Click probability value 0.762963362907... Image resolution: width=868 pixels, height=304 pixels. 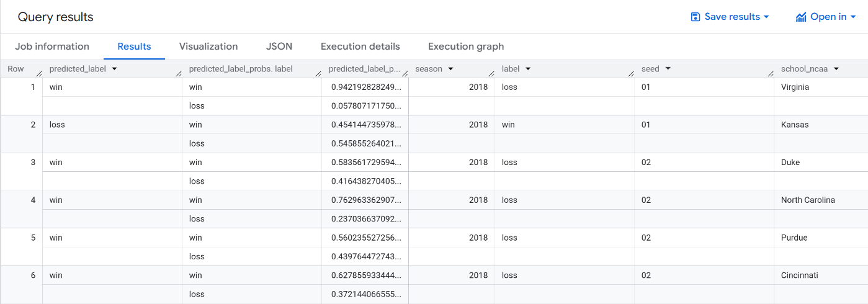tap(365, 200)
